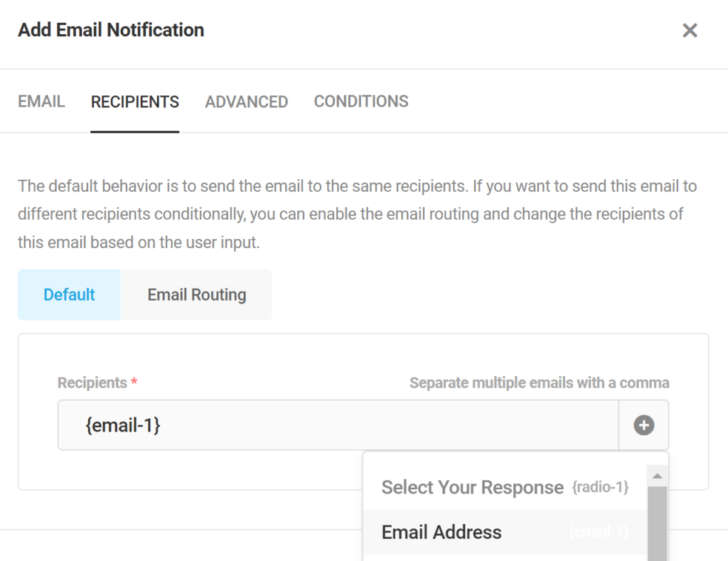Click the comma separation hint text
Image resolution: width=728 pixels, height=561 pixels.
coord(539,383)
